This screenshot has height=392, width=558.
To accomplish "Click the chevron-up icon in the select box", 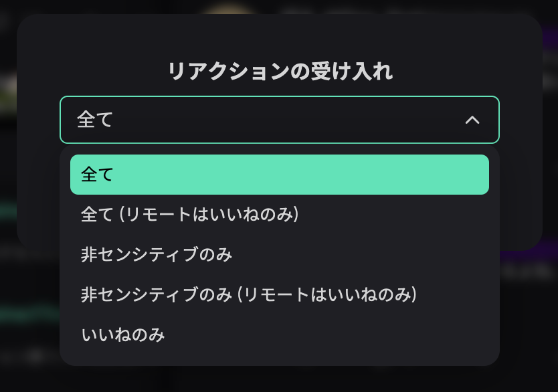I will click(472, 120).
